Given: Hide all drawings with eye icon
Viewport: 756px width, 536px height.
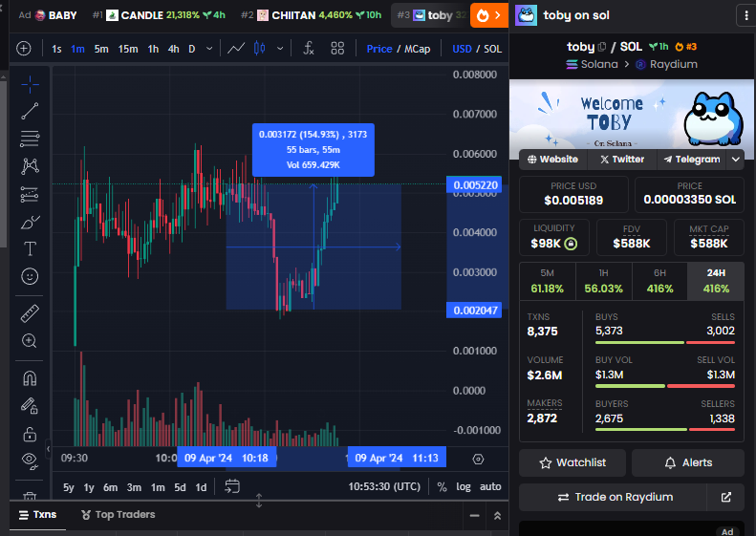Looking at the screenshot, I should (x=30, y=461).
